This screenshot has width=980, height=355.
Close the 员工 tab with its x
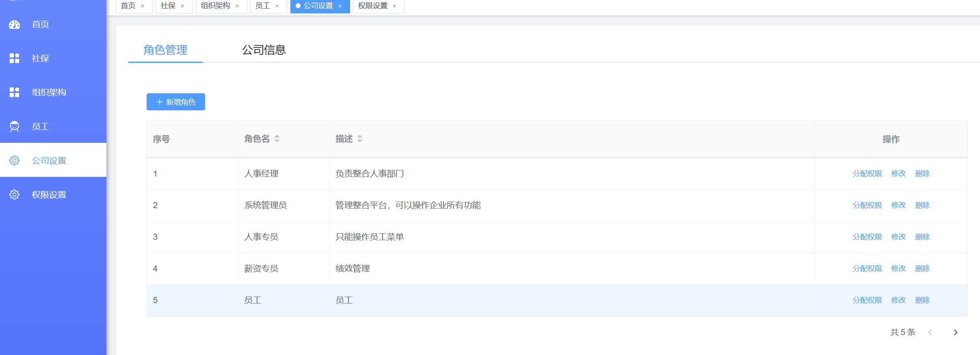tap(277, 6)
